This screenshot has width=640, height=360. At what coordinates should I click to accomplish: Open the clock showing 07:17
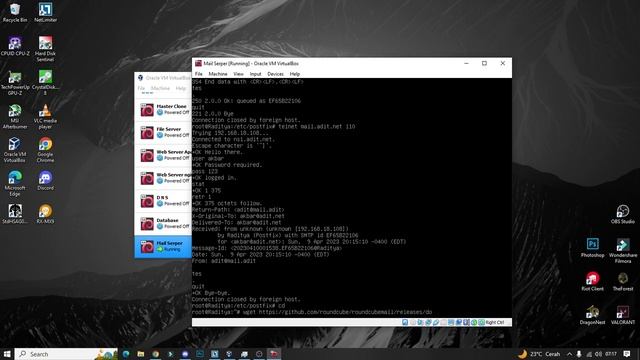[x=611, y=354]
